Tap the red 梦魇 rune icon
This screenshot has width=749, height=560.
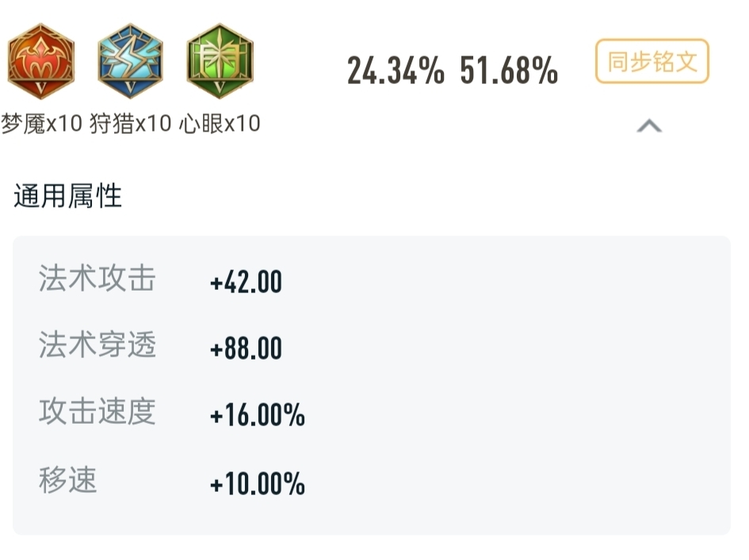[41, 61]
